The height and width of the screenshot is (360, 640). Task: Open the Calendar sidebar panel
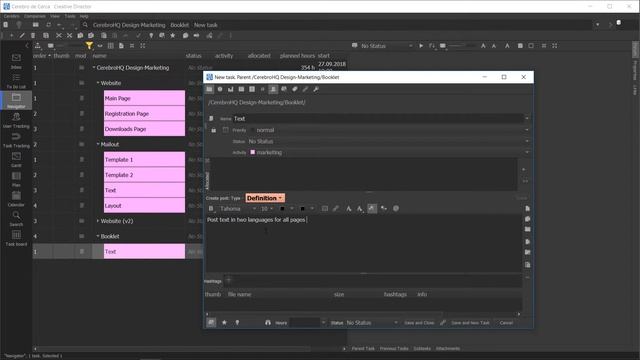click(x=16, y=198)
